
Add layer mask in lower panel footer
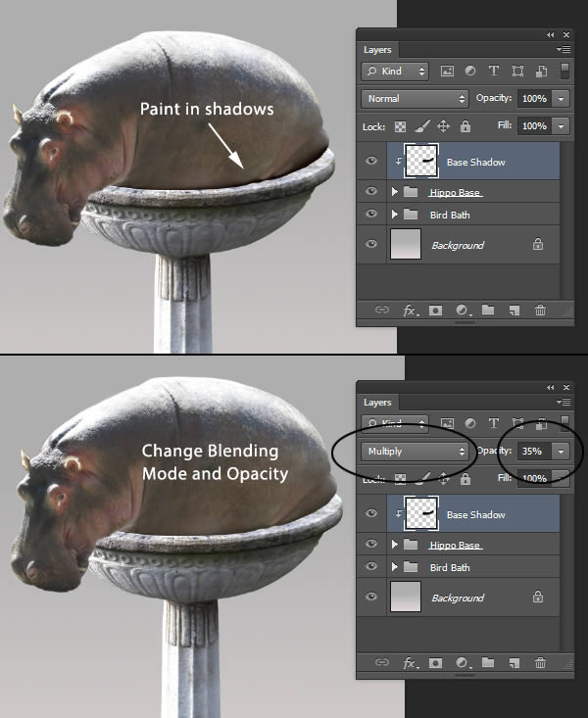click(435, 663)
